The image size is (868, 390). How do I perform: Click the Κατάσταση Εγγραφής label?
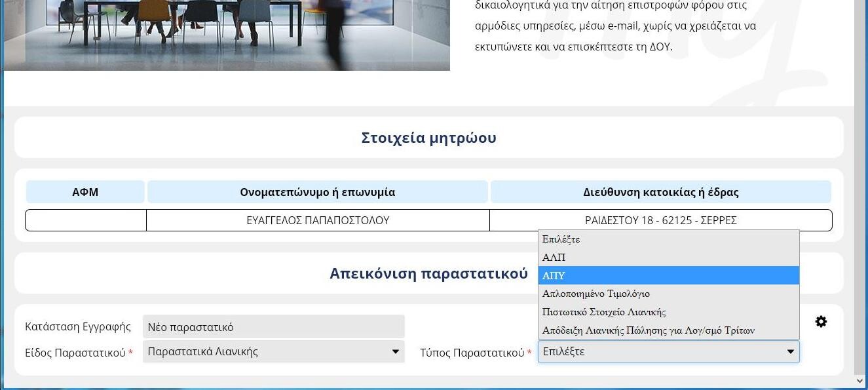(78, 326)
